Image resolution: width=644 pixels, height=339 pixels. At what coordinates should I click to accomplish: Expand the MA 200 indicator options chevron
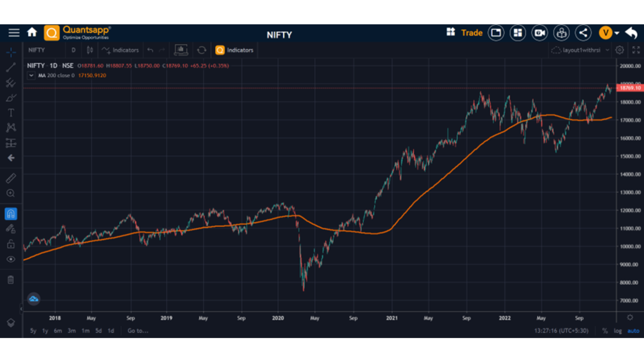tap(31, 76)
